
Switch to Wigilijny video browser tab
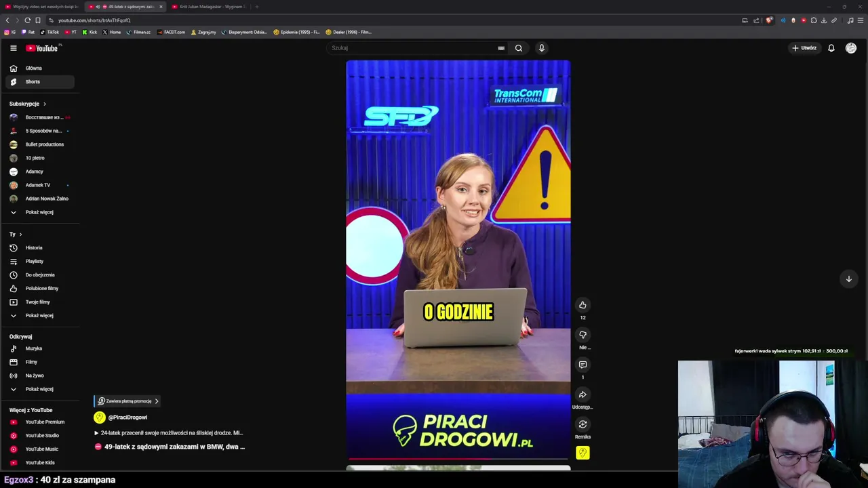pos(41,7)
